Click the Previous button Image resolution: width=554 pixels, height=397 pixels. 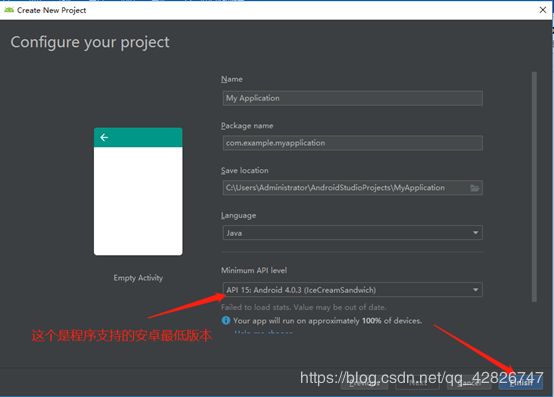(364, 383)
